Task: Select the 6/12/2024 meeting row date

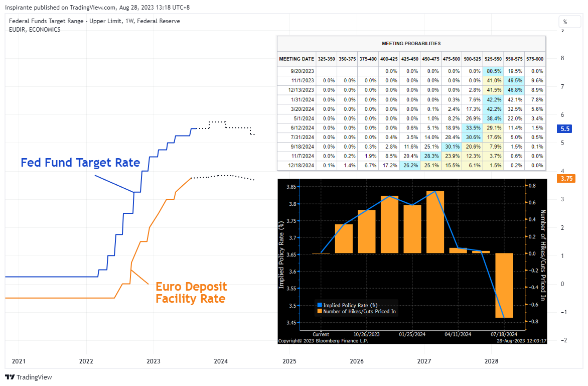Action: click(x=302, y=127)
